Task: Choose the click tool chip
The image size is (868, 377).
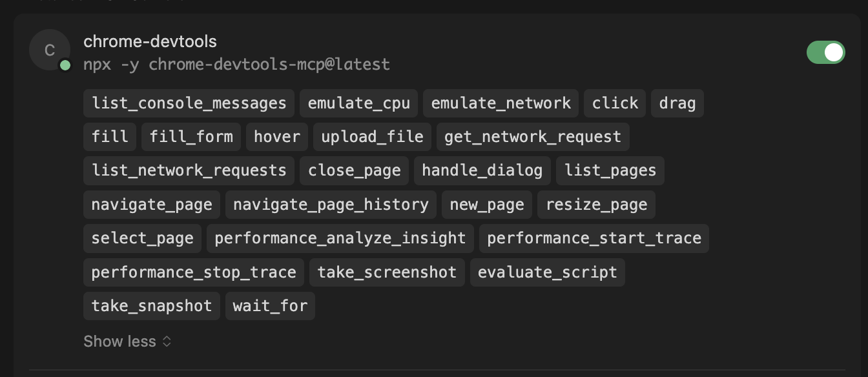Action: 615,103
